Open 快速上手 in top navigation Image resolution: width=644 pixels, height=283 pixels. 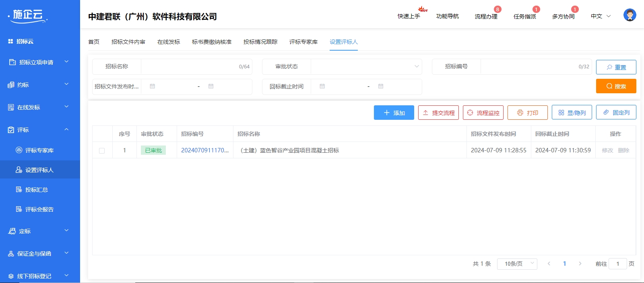(409, 16)
